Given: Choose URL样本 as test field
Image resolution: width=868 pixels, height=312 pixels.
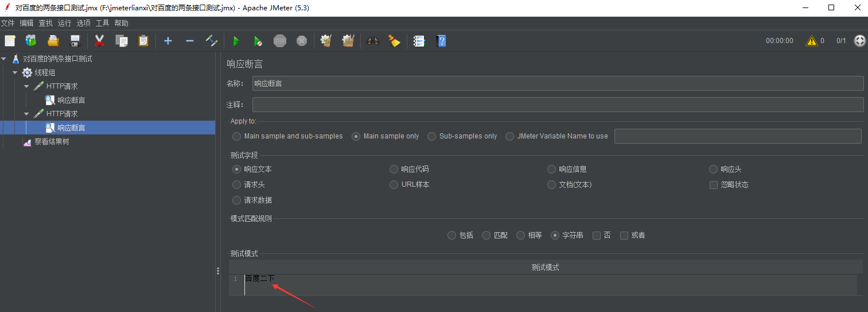Looking at the screenshot, I should 410,184.
